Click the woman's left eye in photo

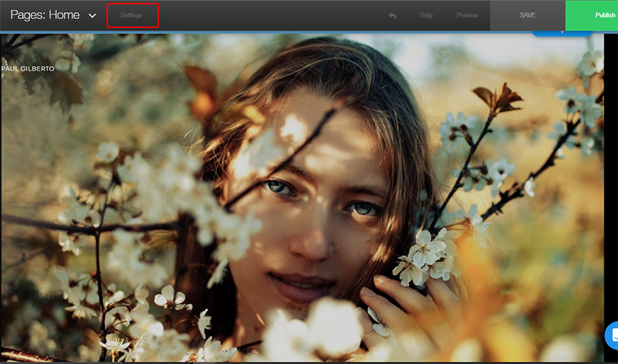[362, 207]
